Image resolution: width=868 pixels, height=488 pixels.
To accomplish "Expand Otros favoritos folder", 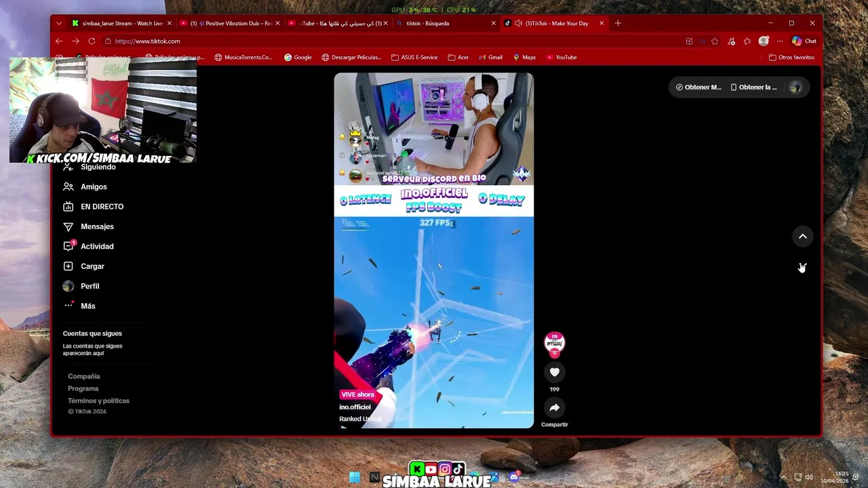I will tap(791, 58).
